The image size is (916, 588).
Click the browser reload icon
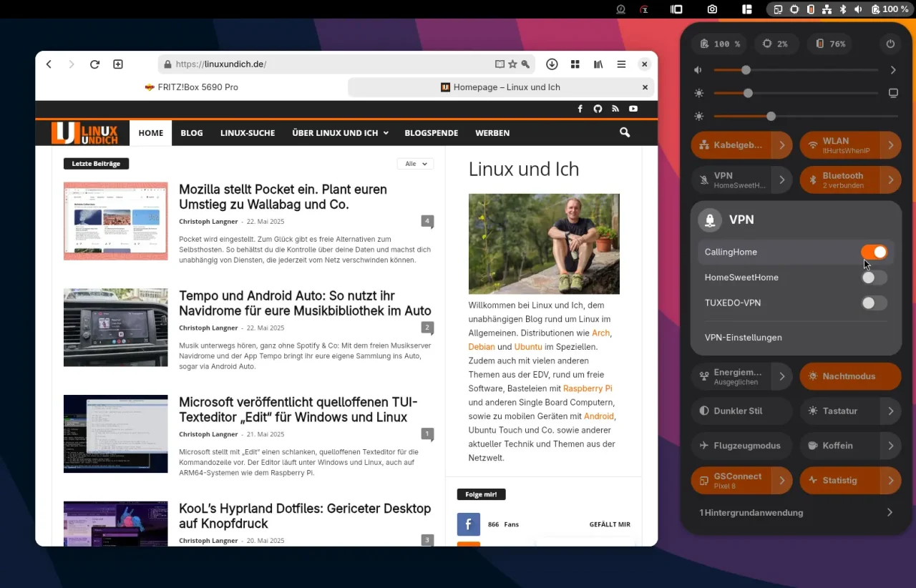click(94, 64)
